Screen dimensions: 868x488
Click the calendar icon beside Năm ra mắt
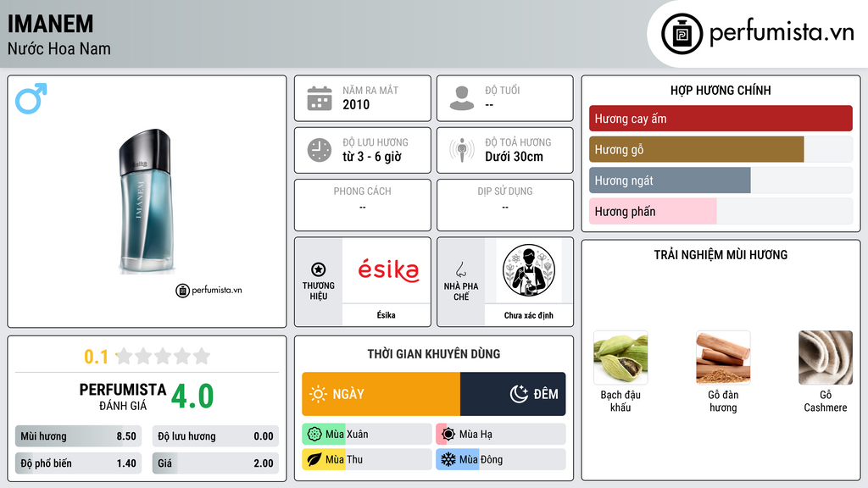coord(320,98)
